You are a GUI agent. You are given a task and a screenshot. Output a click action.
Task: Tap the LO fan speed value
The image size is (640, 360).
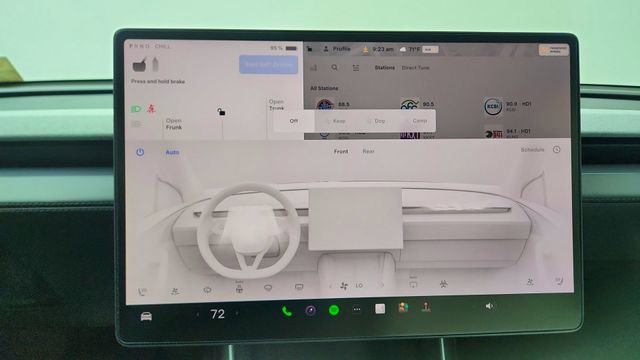(359, 285)
